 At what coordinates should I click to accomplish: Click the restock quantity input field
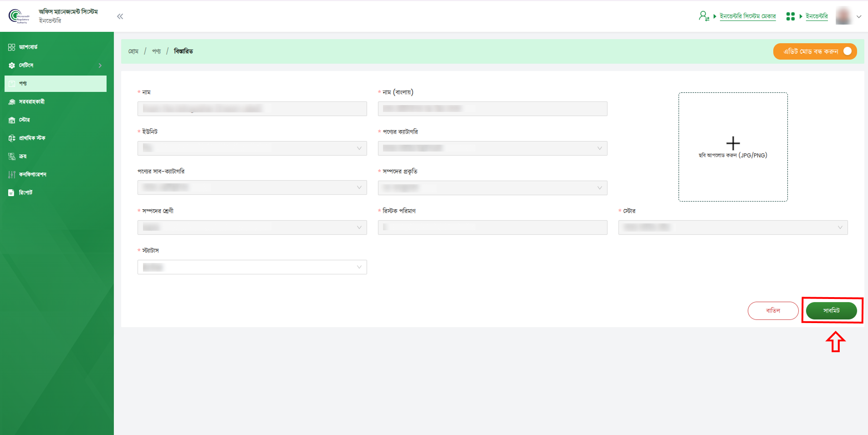[492, 228]
